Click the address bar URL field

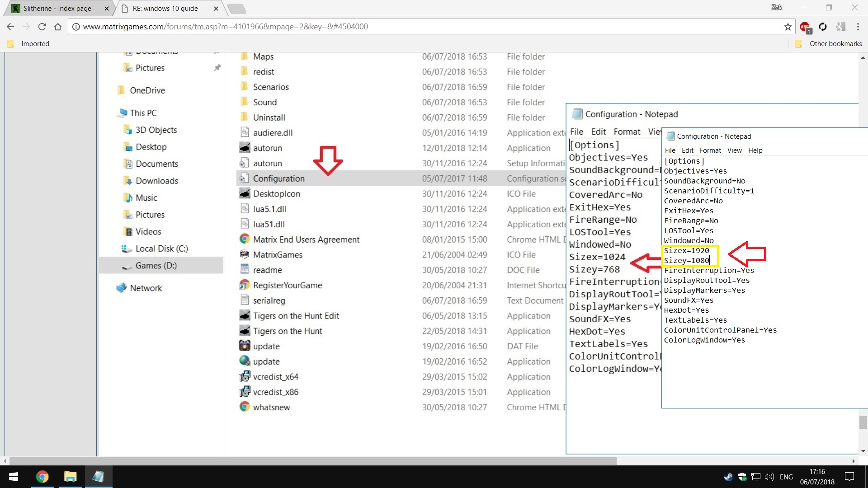click(x=407, y=27)
